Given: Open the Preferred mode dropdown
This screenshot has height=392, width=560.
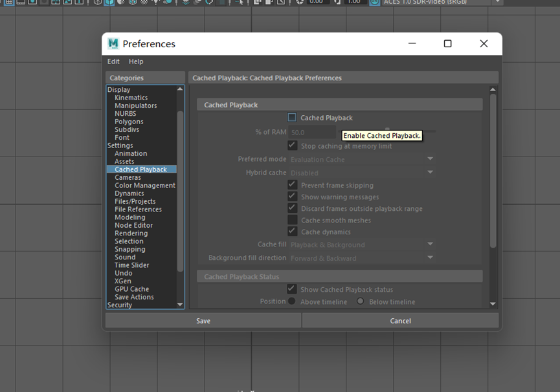Looking at the screenshot, I should (x=362, y=159).
